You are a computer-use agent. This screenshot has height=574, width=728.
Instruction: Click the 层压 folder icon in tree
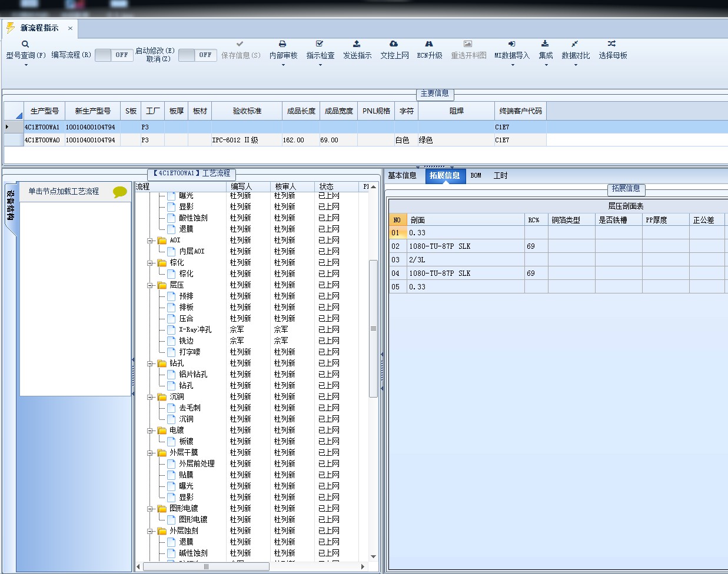[x=162, y=285]
